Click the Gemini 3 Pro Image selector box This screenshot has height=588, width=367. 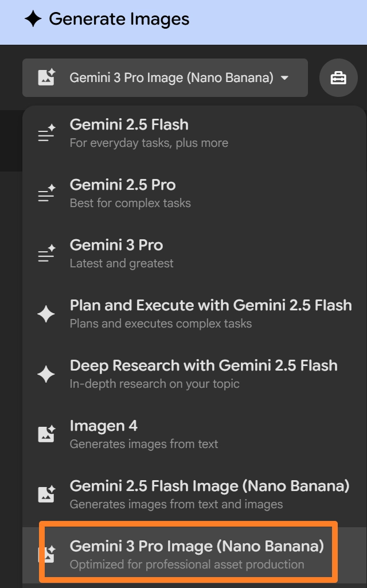[x=165, y=77]
